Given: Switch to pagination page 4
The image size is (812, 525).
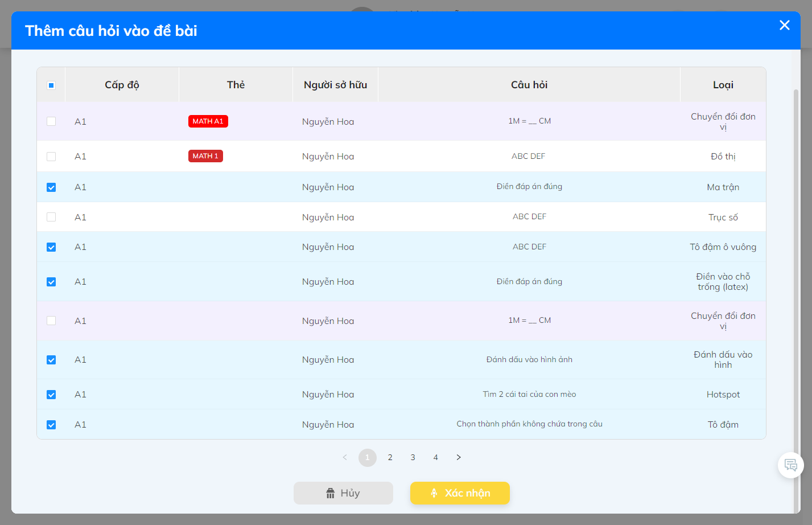Looking at the screenshot, I should 436,457.
